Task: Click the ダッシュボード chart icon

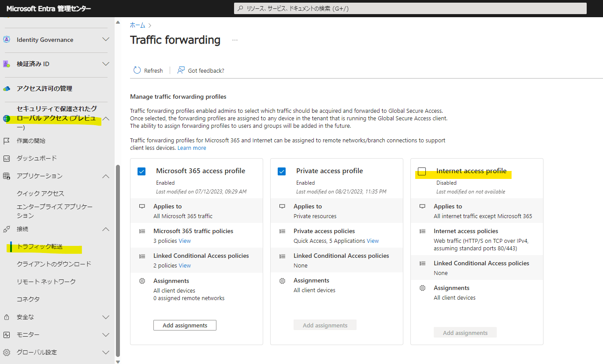Action: pos(7,158)
